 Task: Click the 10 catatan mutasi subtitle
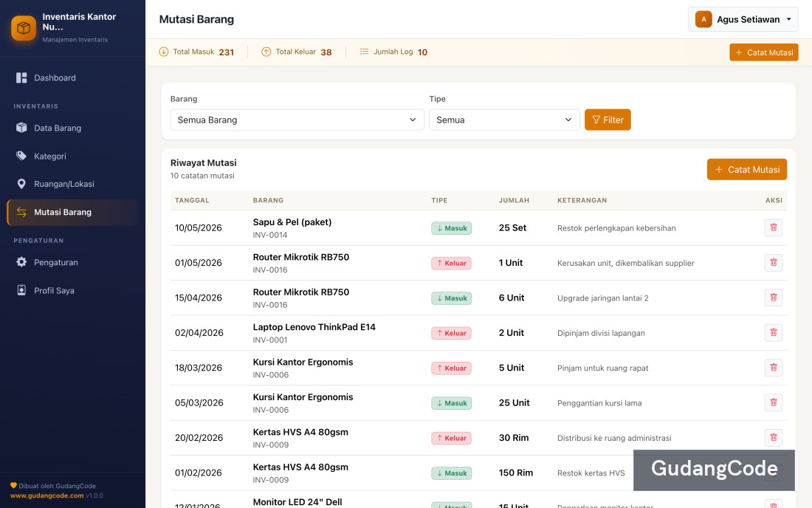click(x=202, y=176)
